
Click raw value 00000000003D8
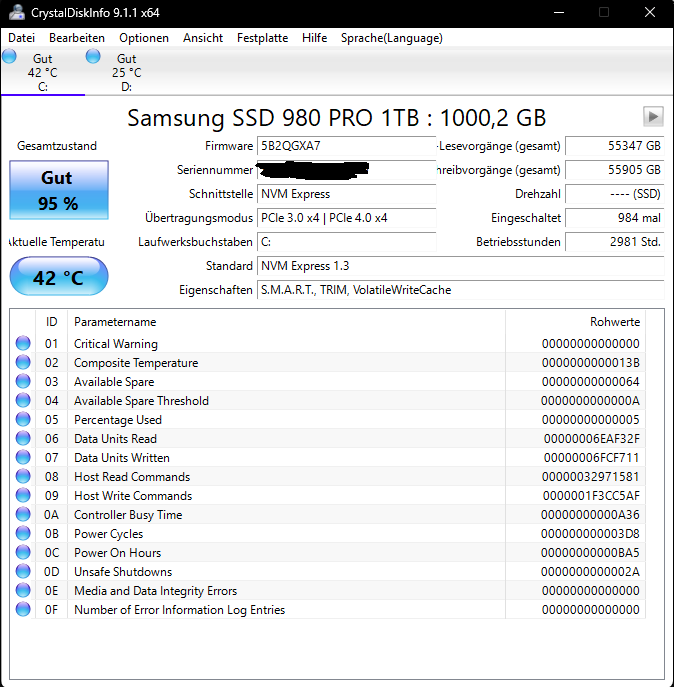pos(590,534)
